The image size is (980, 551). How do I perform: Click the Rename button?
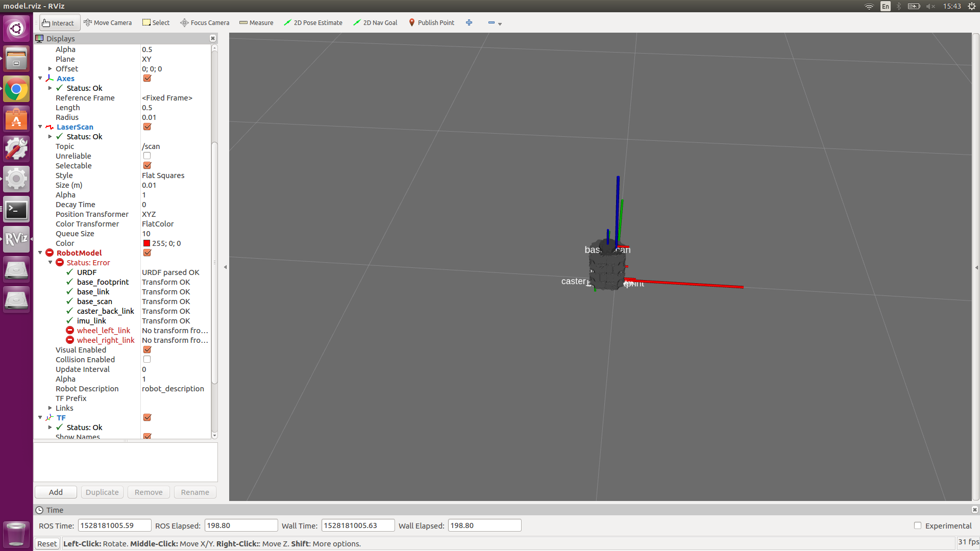[195, 492]
